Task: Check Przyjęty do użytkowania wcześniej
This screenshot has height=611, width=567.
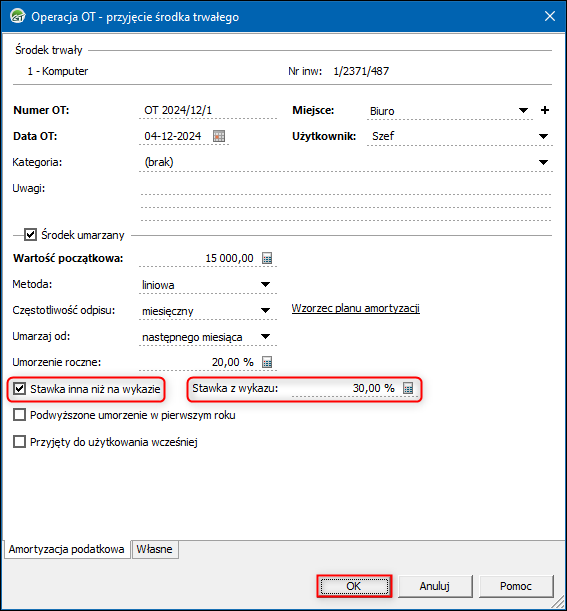Action: click(x=19, y=442)
